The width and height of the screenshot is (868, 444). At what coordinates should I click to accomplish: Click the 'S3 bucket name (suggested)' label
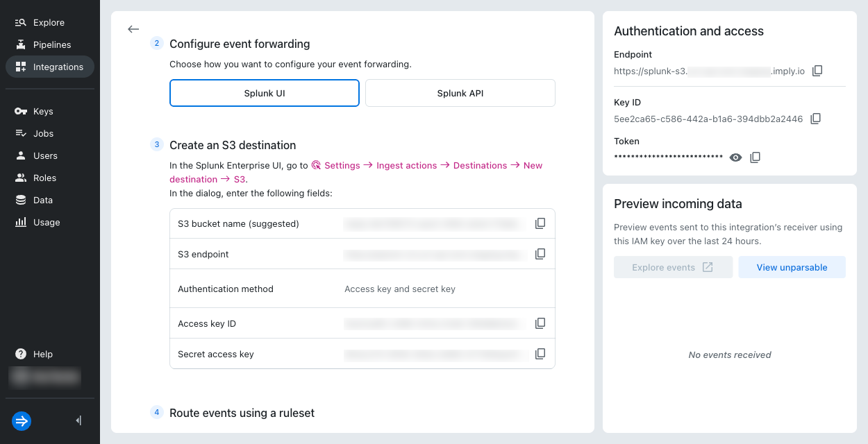coord(238,223)
